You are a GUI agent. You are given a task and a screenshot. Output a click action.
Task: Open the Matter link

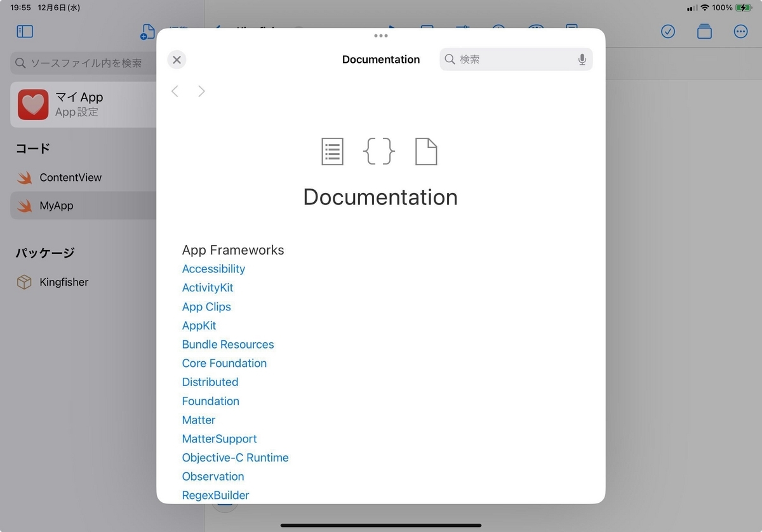coord(199,420)
